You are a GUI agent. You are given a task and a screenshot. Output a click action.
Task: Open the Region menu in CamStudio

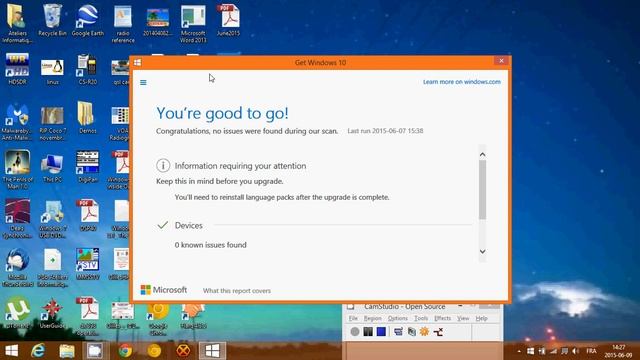(372, 318)
